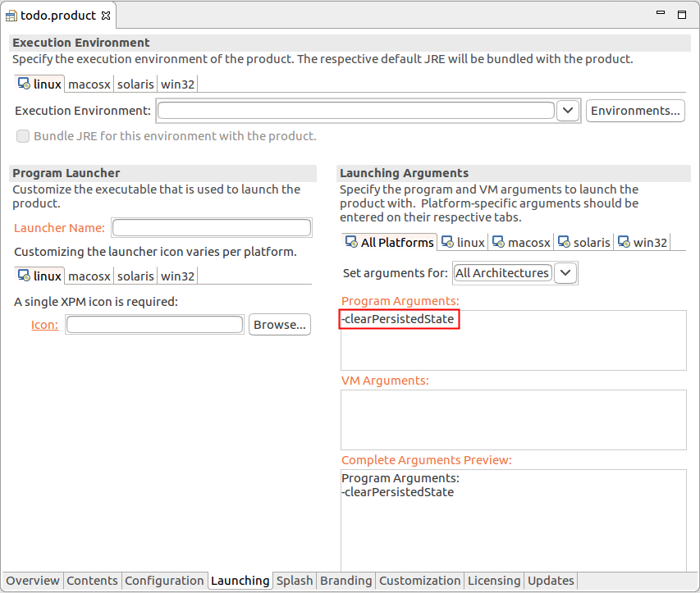The image size is (700, 593).
Task: Click the Complete Arguments Preview: label
Action: coord(427,460)
